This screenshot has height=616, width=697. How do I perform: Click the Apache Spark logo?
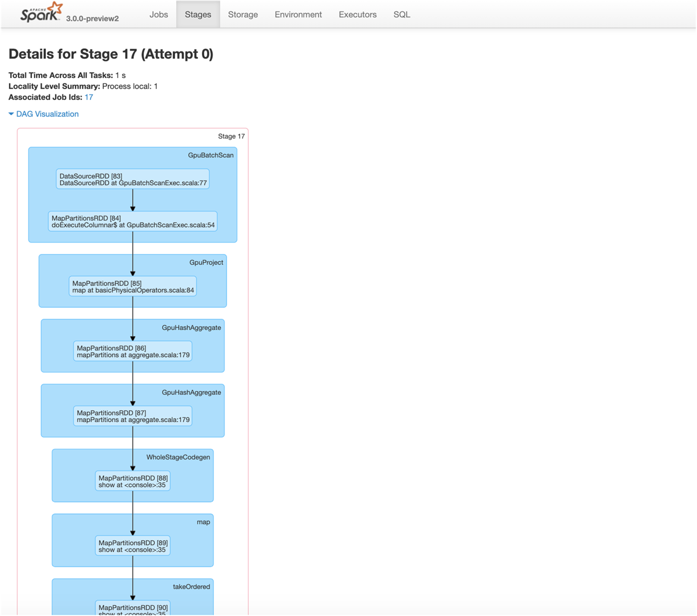pos(42,12)
